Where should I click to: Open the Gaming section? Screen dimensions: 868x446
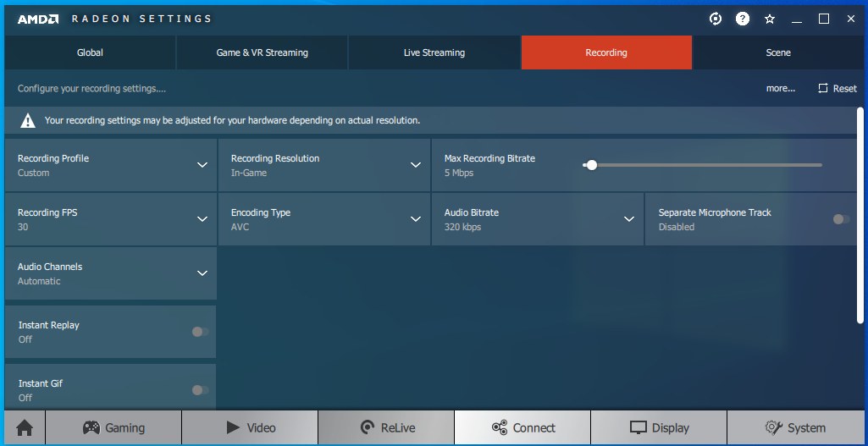click(113, 428)
